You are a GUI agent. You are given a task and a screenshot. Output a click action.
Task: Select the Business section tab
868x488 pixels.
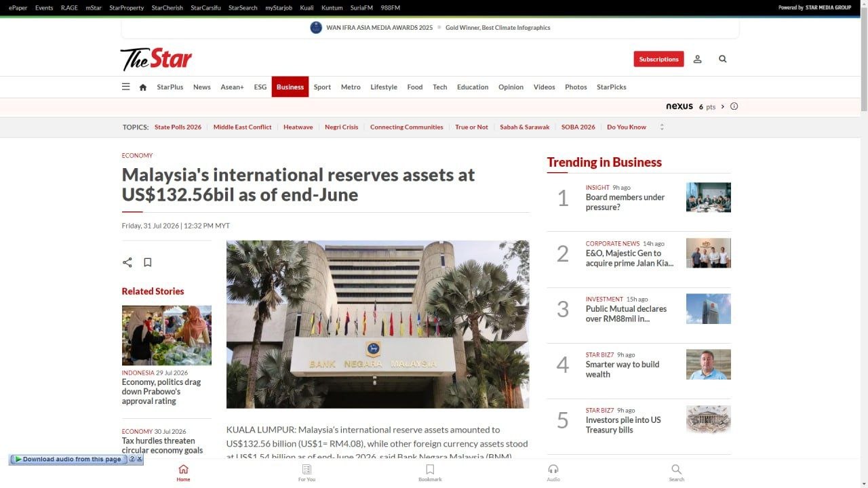coord(290,87)
